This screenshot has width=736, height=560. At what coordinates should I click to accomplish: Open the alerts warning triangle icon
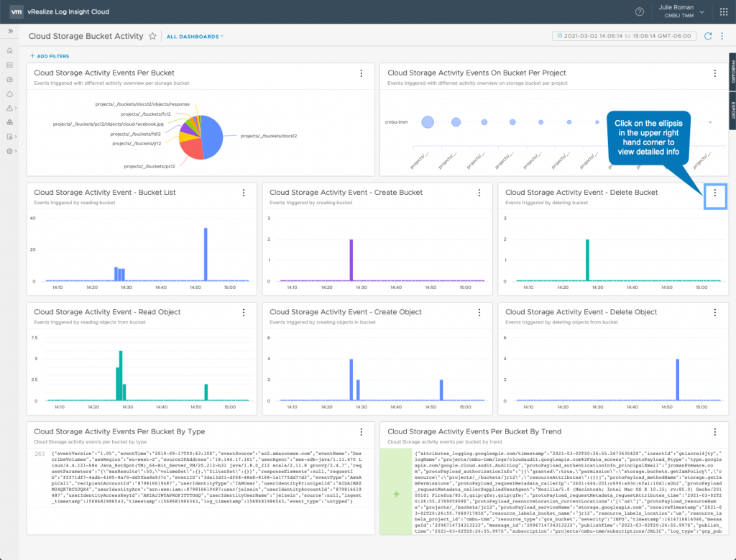coord(10,108)
